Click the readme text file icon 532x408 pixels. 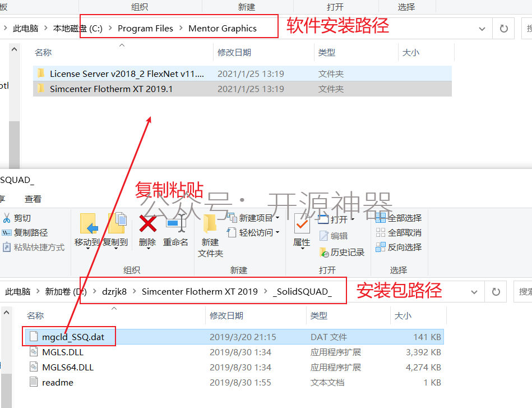pos(34,382)
